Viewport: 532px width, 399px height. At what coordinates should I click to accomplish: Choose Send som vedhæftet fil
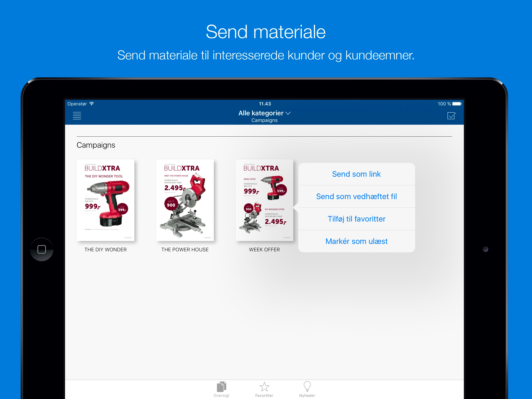[x=356, y=196]
